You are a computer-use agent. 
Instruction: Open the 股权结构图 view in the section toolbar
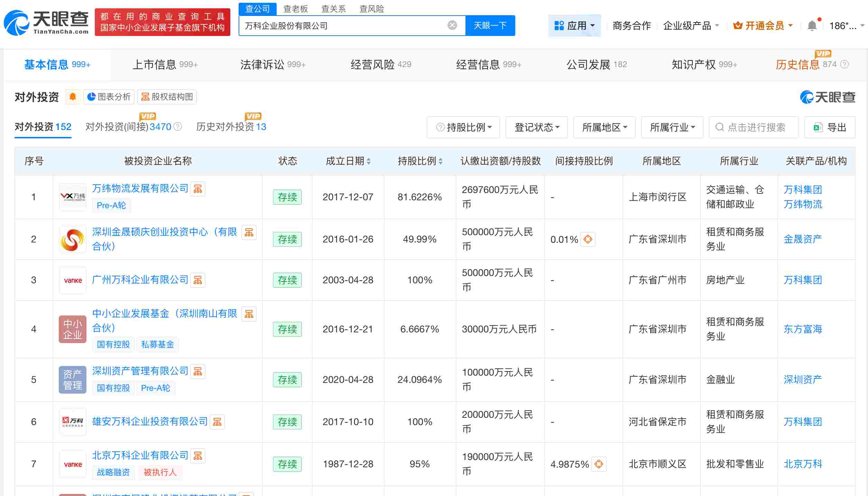coord(167,97)
